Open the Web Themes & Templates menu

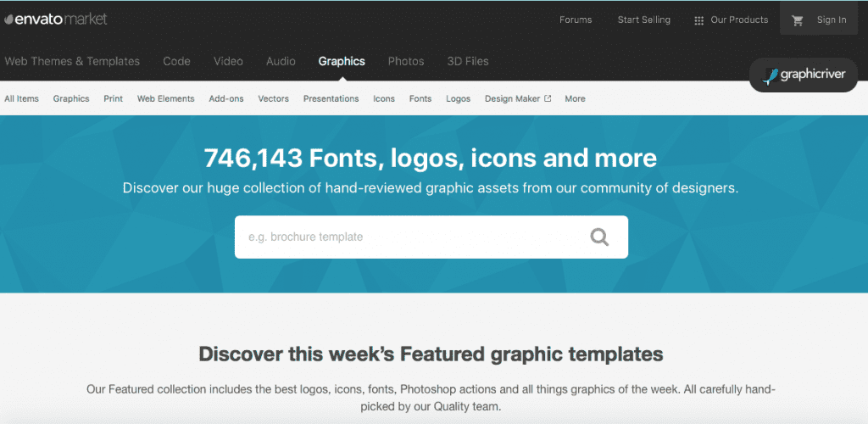[72, 61]
